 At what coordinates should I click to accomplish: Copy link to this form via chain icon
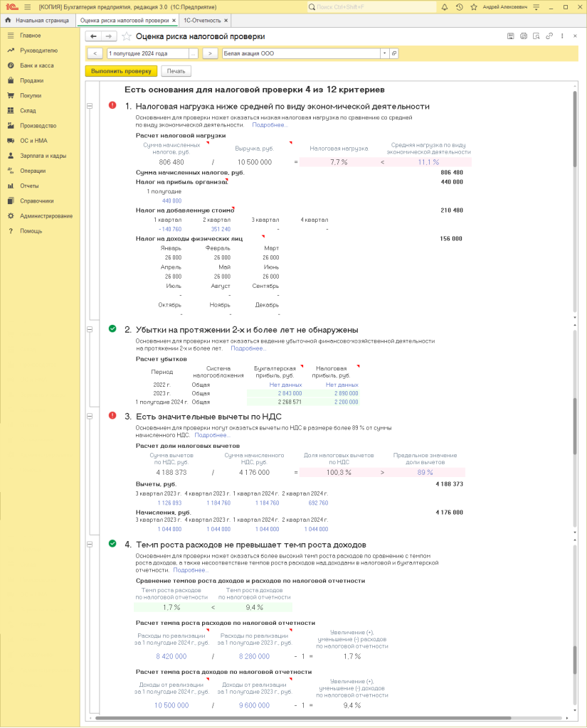(549, 36)
